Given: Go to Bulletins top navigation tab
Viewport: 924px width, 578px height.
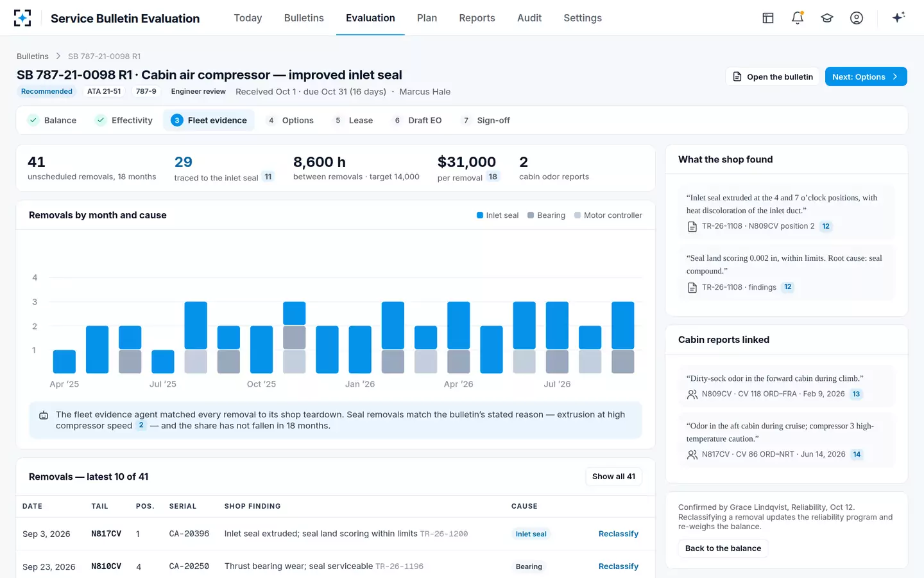Looking at the screenshot, I should 304,18.
